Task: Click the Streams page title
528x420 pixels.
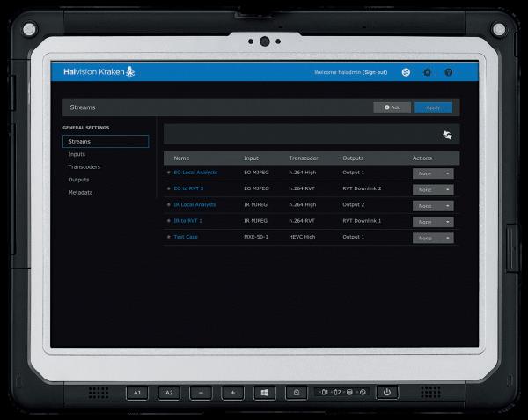Action: (83, 107)
